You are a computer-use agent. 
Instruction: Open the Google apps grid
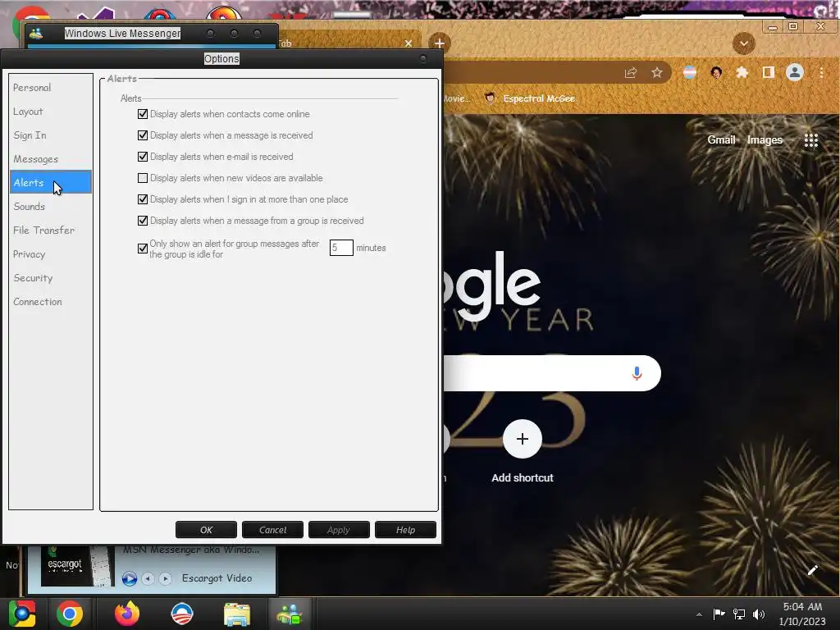[x=811, y=140]
